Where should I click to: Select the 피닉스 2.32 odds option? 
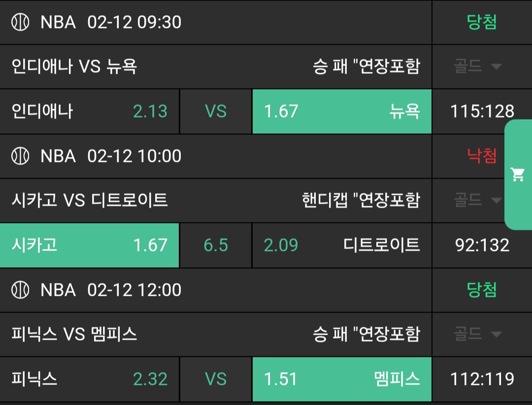(x=90, y=379)
